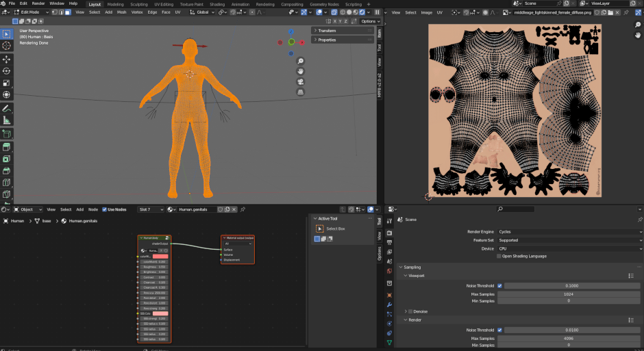Image resolution: width=644 pixels, height=351 pixels.
Task: Click the viewport Options button
Action: [369, 21]
